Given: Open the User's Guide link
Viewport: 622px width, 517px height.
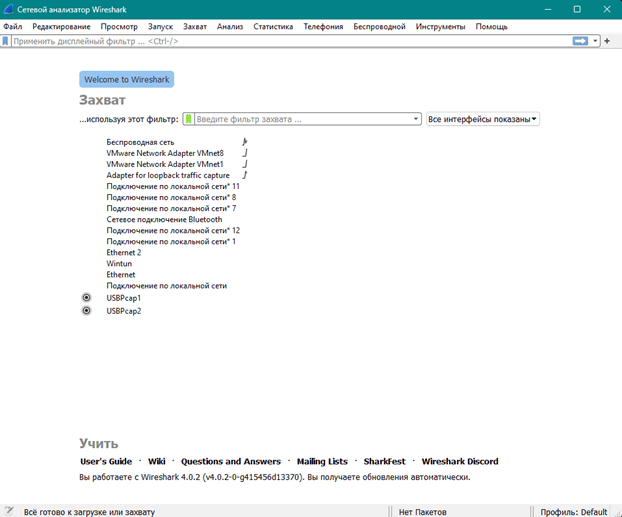Looking at the screenshot, I should (x=106, y=461).
